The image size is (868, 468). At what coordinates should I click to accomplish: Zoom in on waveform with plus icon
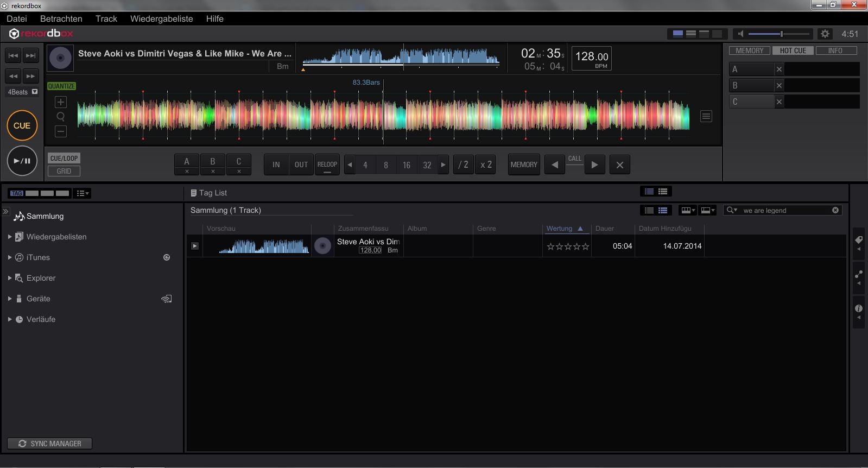(x=61, y=102)
